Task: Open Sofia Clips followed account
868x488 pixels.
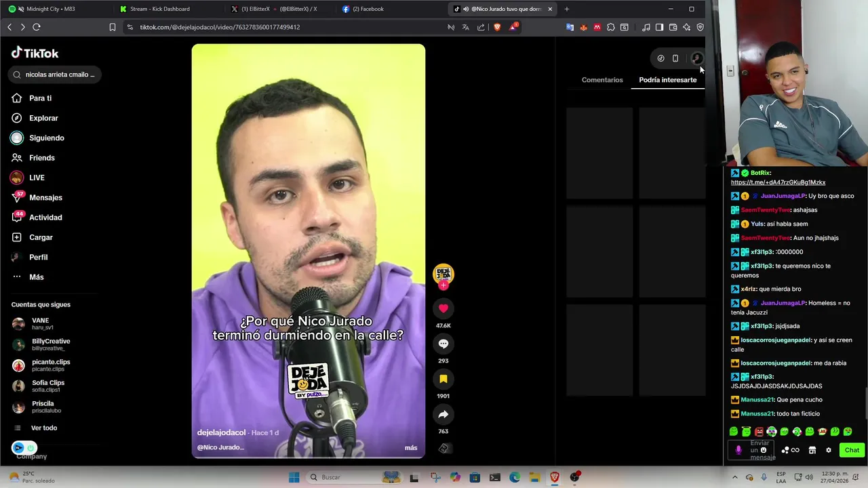Action: [47, 386]
